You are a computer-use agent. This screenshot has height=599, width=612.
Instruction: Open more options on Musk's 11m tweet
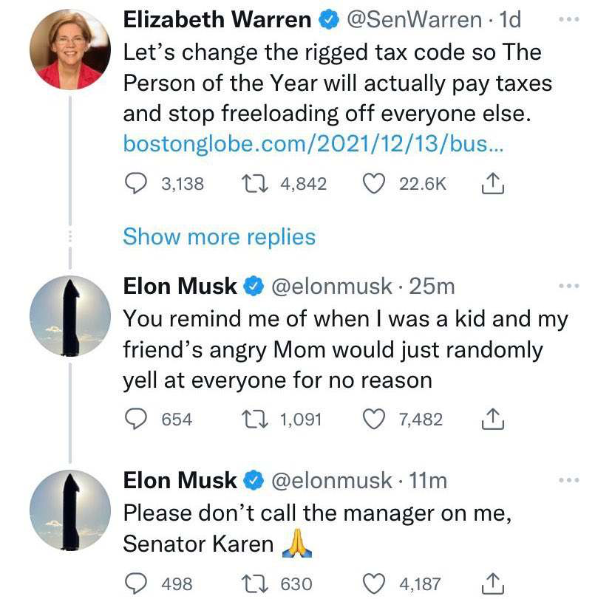tap(569, 481)
